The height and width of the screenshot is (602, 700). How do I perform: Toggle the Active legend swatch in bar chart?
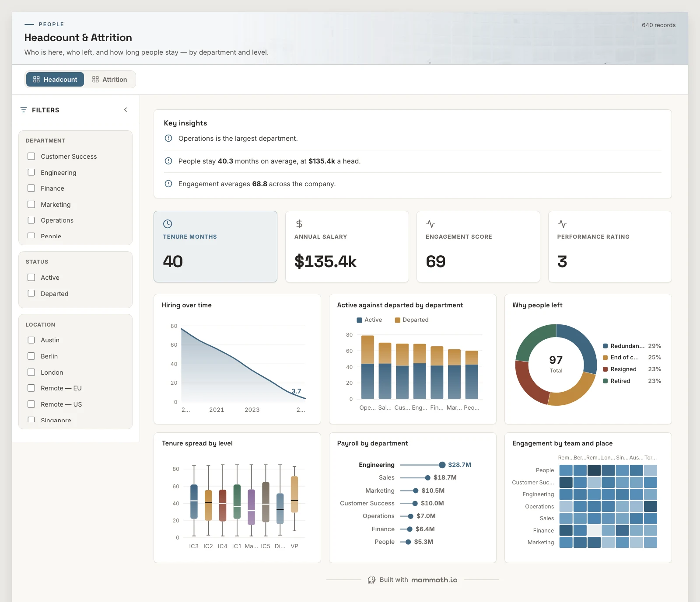360,320
